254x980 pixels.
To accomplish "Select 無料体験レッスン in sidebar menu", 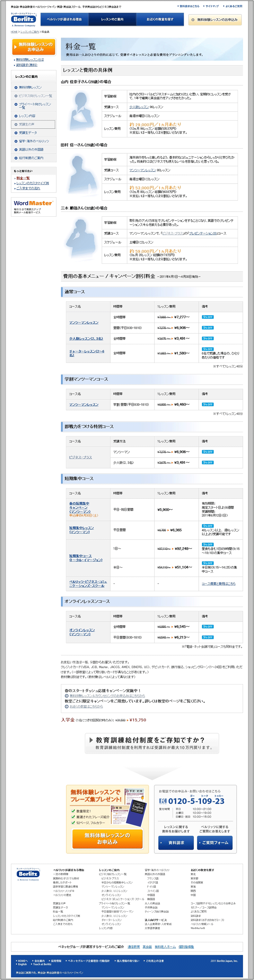I will pyautogui.click(x=33, y=88).
